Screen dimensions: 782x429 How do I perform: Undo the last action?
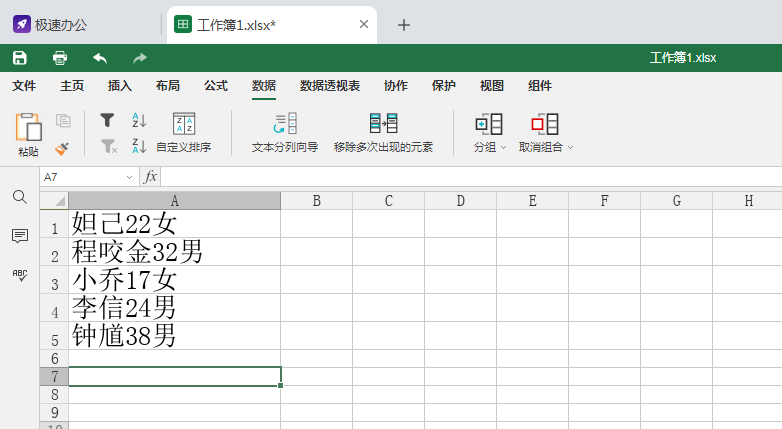pos(100,58)
